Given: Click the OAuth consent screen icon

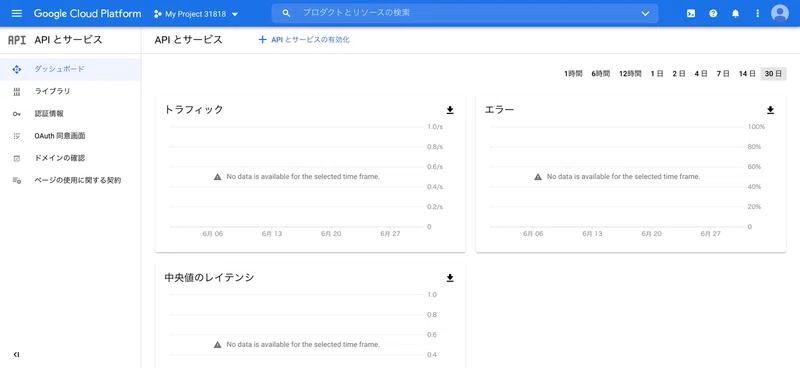Looking at the screenshot, I should [x=16, y=136].
